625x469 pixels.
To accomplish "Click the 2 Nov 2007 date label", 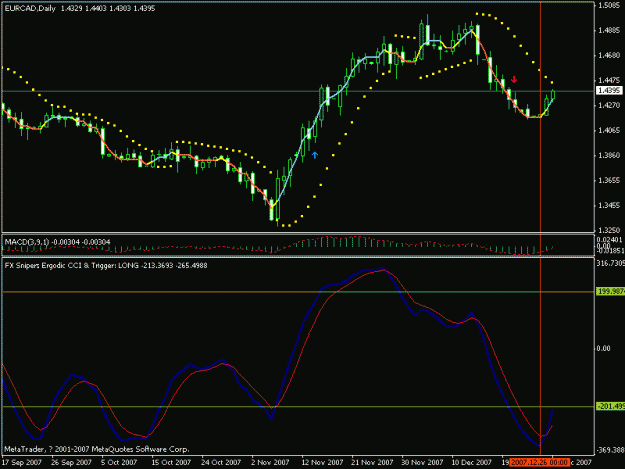I will (x=270, y=462).
